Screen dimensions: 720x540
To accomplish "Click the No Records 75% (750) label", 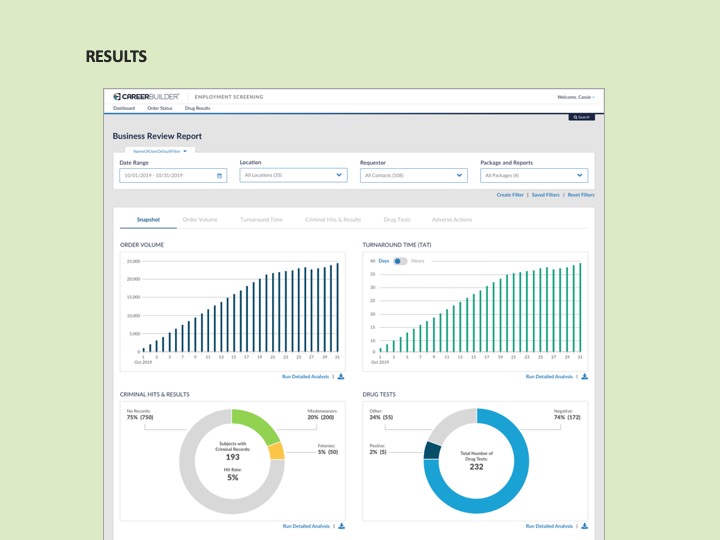I will coord(140,414).
